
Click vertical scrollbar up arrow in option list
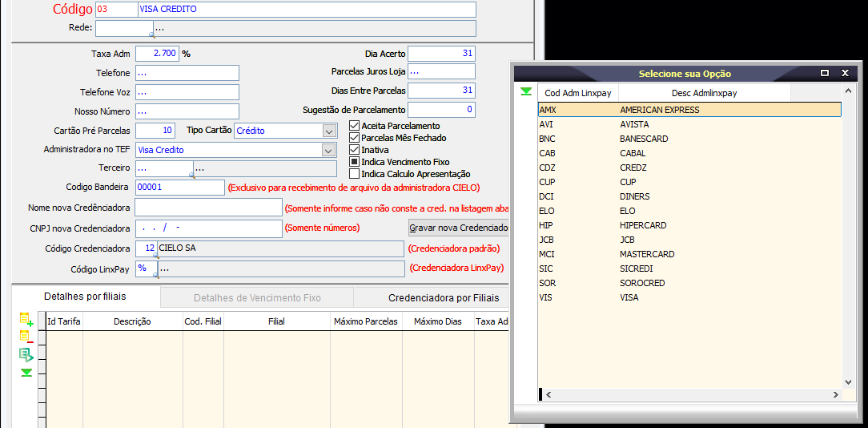coord(849,91)
